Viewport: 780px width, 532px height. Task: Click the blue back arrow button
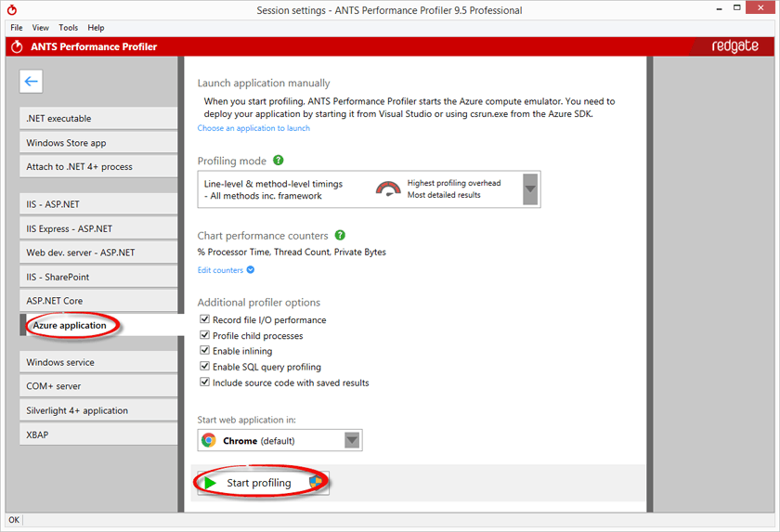[31, 81]
